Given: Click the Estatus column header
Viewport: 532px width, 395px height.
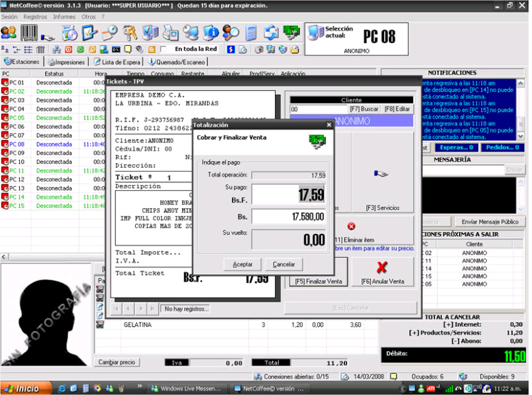Looking at the screenshot, I should pyautogui.click(x=55, y=74).
